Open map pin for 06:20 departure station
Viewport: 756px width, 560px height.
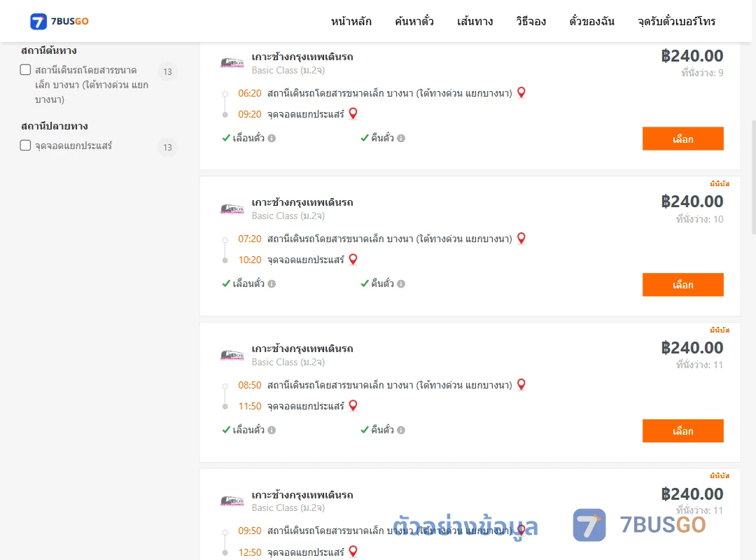coord(521,92)
